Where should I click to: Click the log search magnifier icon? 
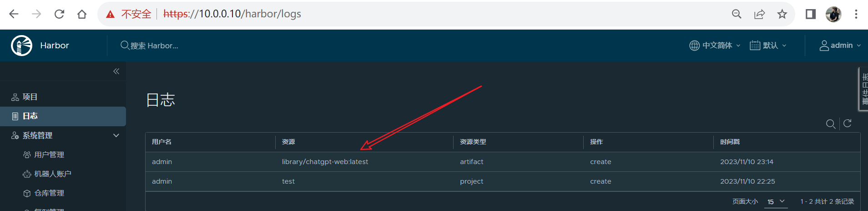[830, 124]
